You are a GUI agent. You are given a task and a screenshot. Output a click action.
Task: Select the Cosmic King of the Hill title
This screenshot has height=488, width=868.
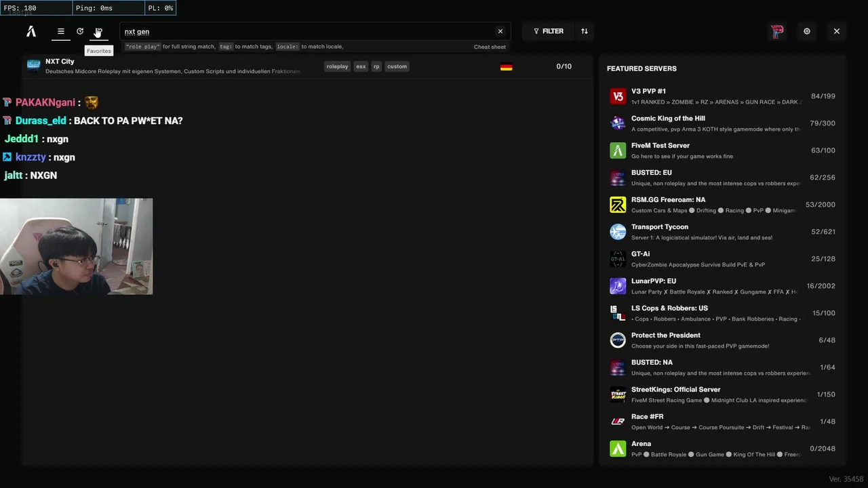668,118
